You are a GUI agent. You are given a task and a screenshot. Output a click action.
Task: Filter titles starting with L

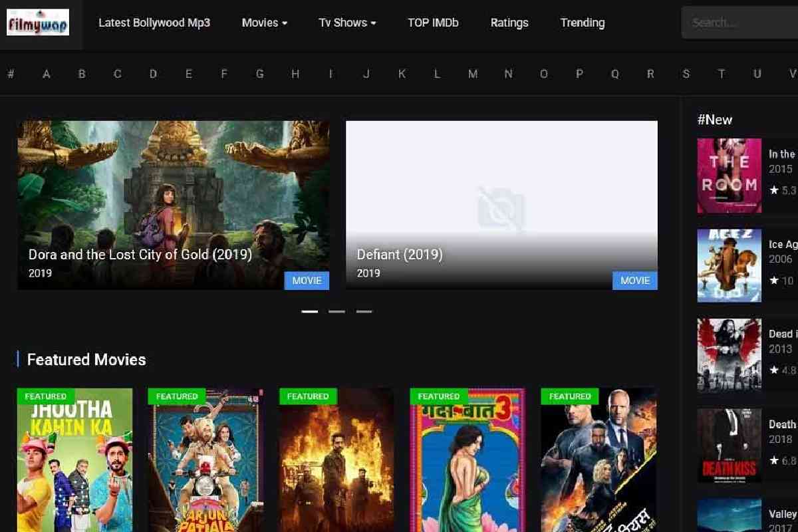tap(437, 74)
